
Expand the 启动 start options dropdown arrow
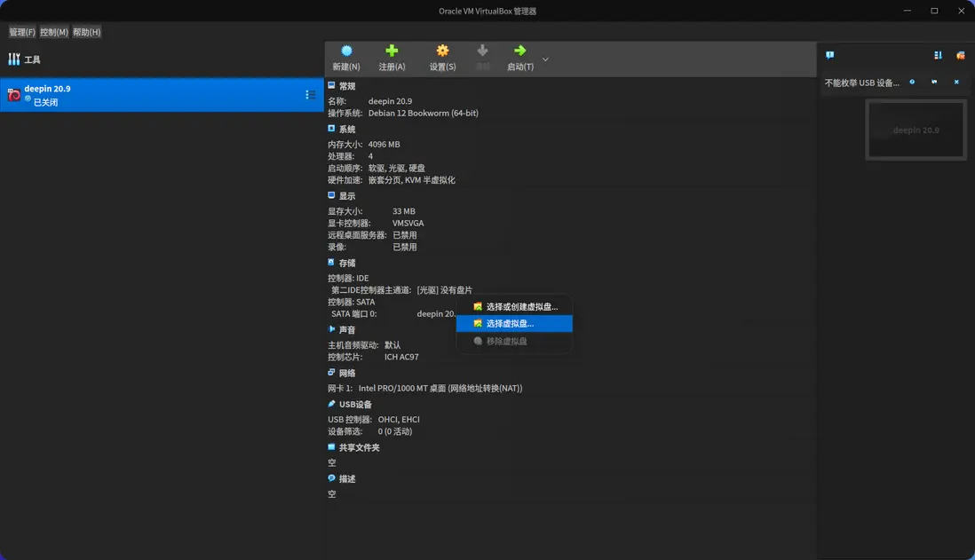545,59
